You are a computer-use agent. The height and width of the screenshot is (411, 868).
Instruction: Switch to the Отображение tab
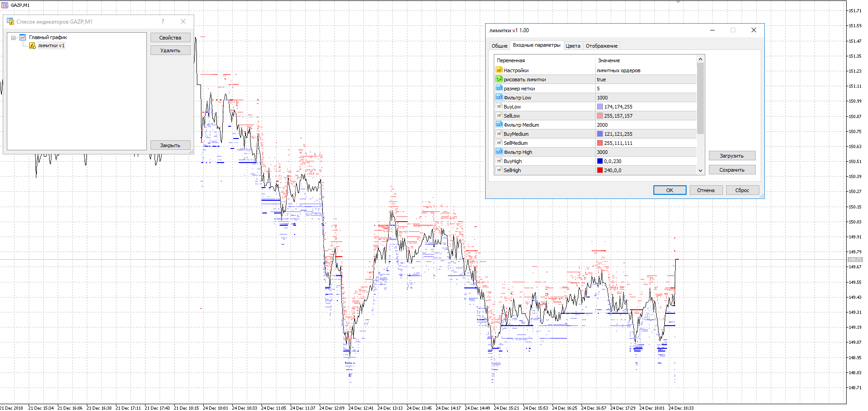click(602, 46)
